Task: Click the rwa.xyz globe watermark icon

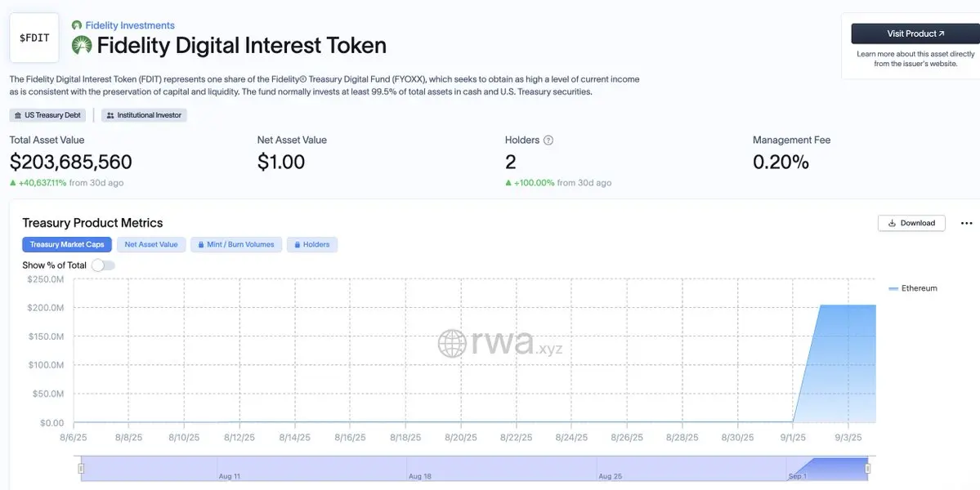Action: pyautogui.click(x=452, y=343)
